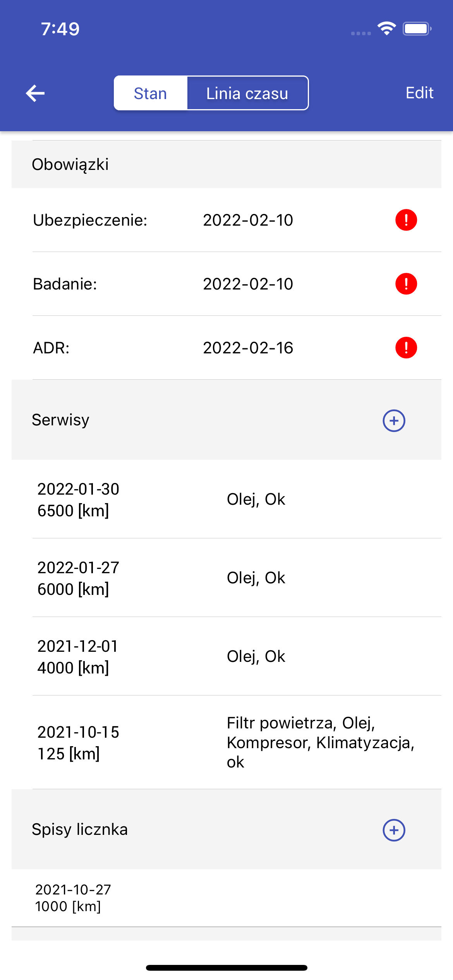453x980 pixels.
Task: Add a new Serwisy entry
Action: [x=394, y=421]
